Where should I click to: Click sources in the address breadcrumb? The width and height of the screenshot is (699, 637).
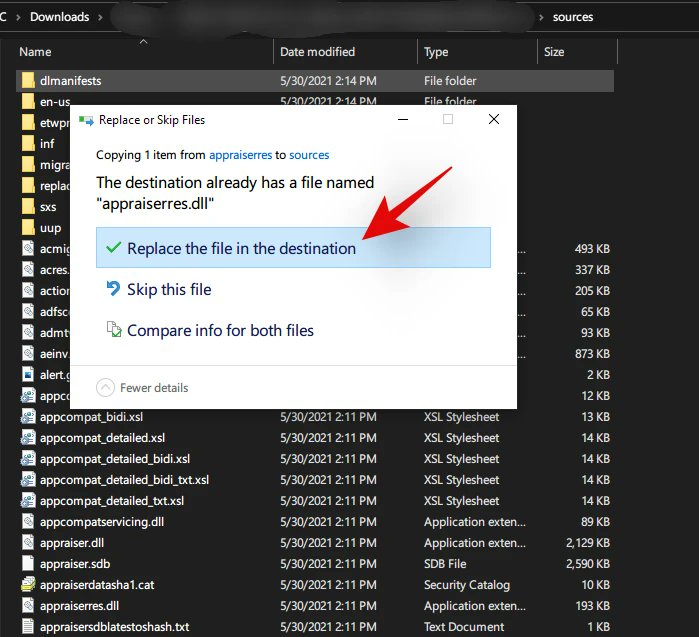(x=573, y=17)
